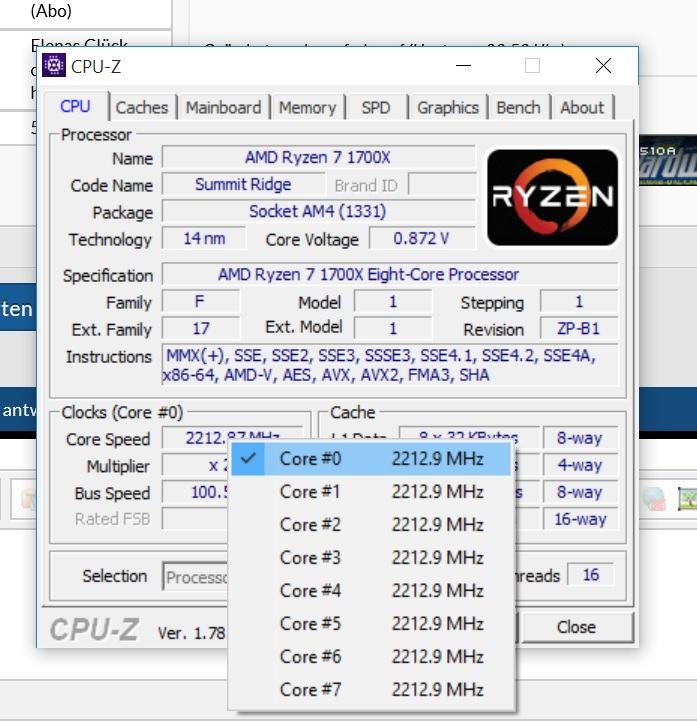The width and height of the screenshot is (697, 723).
Task: Click the tree image icon in background toolbar
Action: [x=688, y=499]
